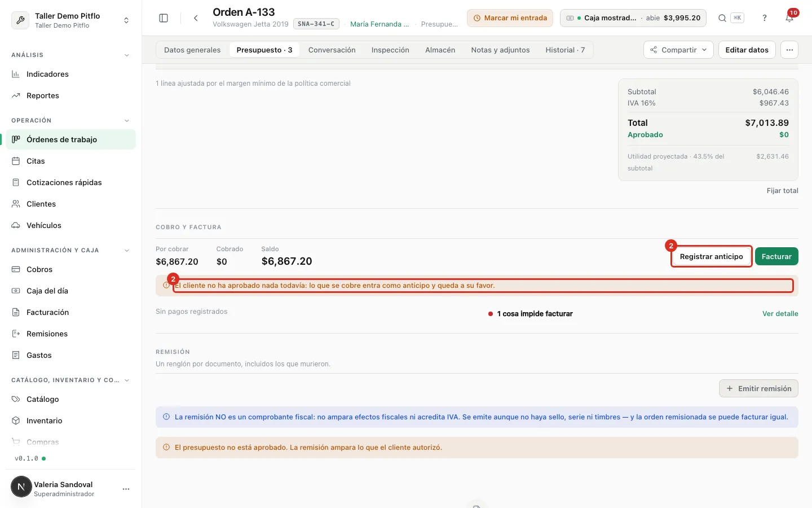812x508 pixels.
Task: Click the Reportes trend icon
Action: (x=16, y=95)
